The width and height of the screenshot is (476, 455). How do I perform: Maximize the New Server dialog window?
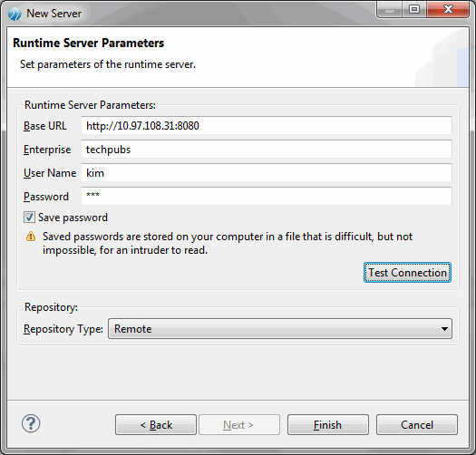pyautogui.click(x=414, y=10)
